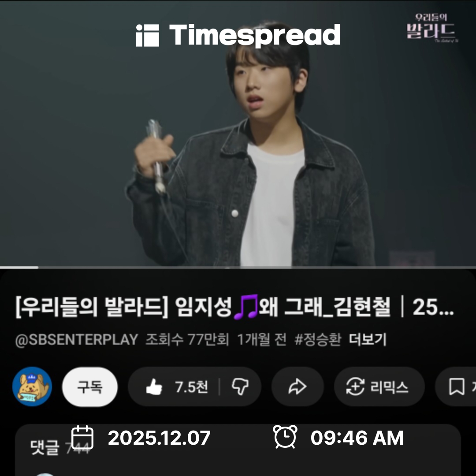Open the @SBSENTERPLAY channel handle
Image resolution: width=476 pixels, height=476 pixels.
coord(77,339)
